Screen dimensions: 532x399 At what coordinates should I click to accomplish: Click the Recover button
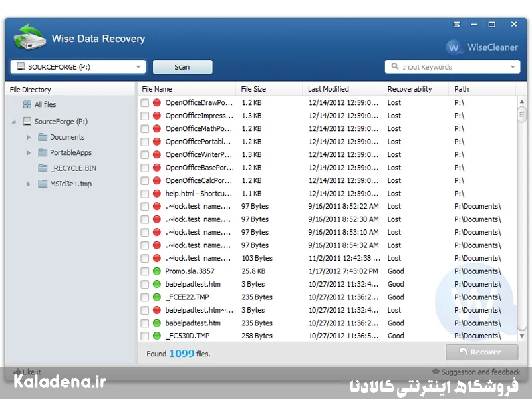pos(481,352)
